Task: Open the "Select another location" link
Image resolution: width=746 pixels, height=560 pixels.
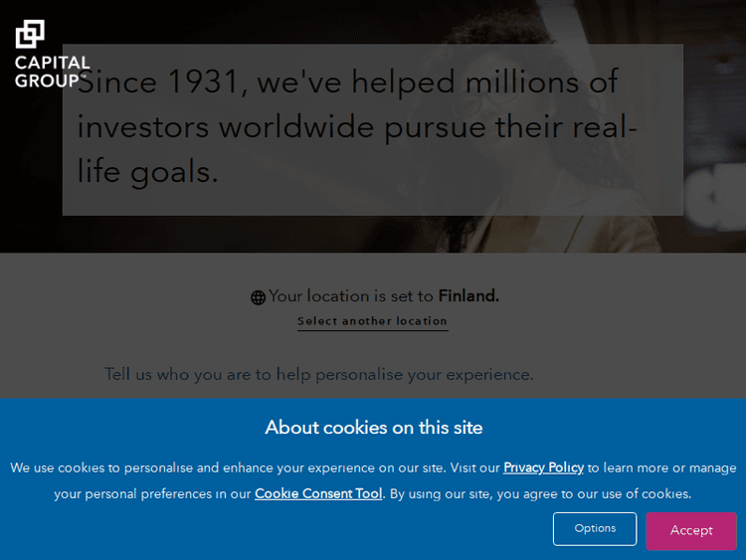Action: coord(372,321)
